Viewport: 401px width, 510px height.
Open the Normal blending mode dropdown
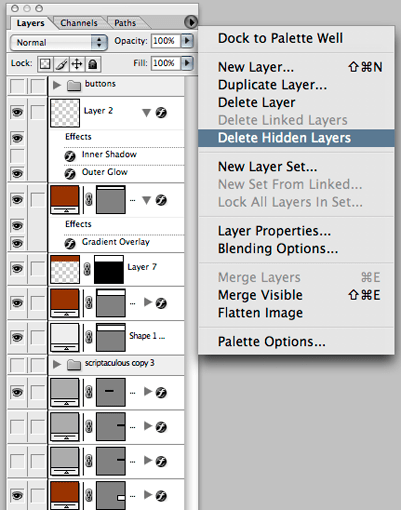tap(59, 42)
